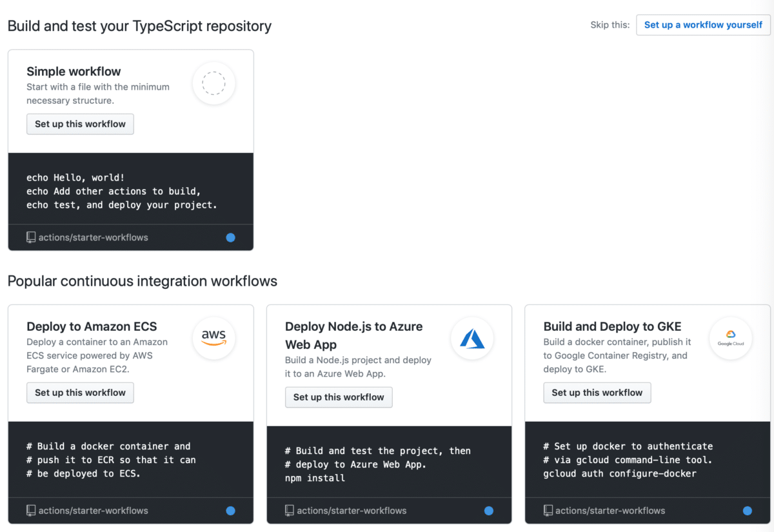This screenshot has height=532, width=774.
Task: Click the Azure logo icon
Action: coord(472,338)
